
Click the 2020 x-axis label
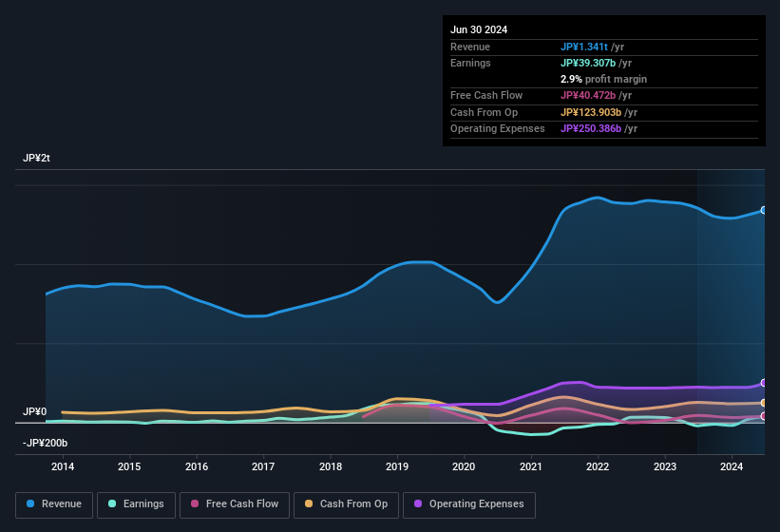pyautogui.click(x=464, y=466)
